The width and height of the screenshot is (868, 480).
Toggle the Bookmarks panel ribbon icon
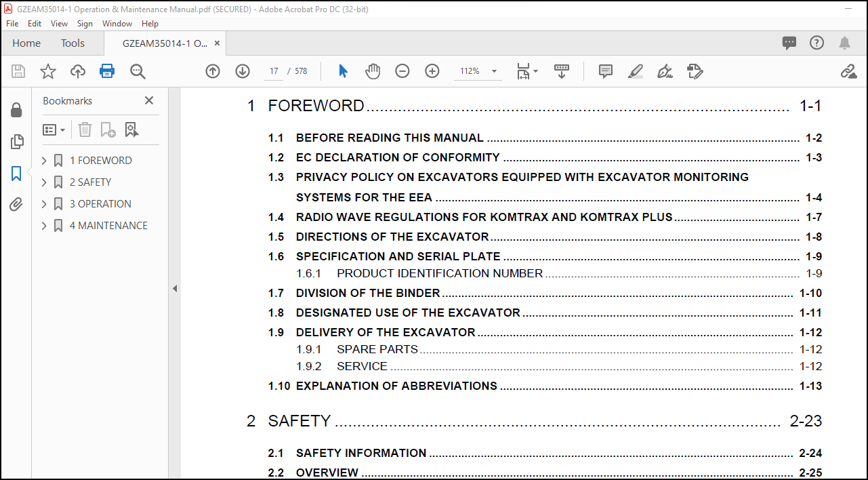tap(16, 174)
